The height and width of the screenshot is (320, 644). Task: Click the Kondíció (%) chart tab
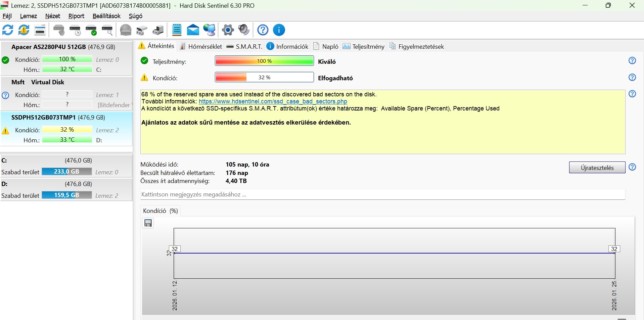click(x=160, y=211)
